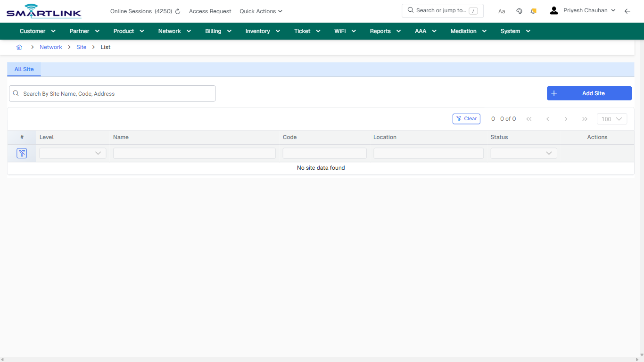Go to the Site breadcrumb link

(x=81, y=47)
